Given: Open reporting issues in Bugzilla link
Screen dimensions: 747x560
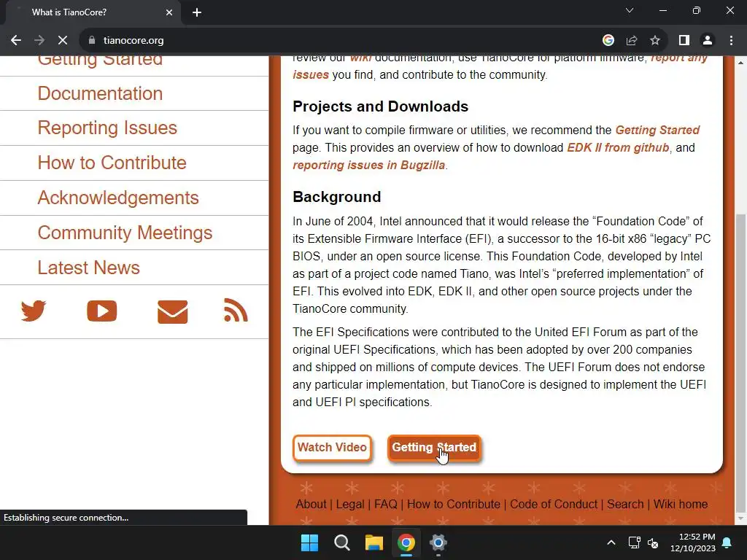Looking at the screenshot, I should pyautogui.click(x=368, y=166).
